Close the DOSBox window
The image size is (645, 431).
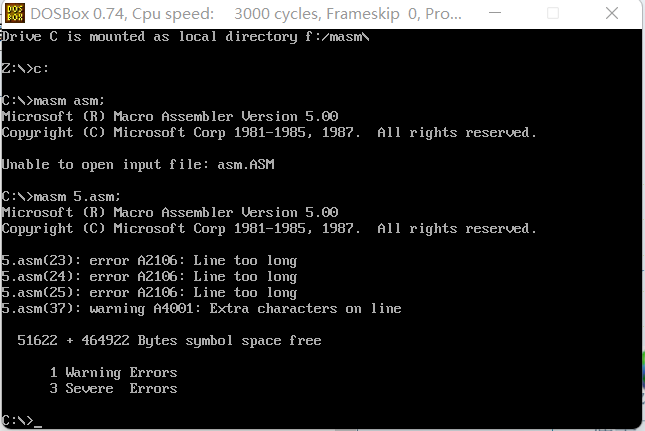click(612, 13)
